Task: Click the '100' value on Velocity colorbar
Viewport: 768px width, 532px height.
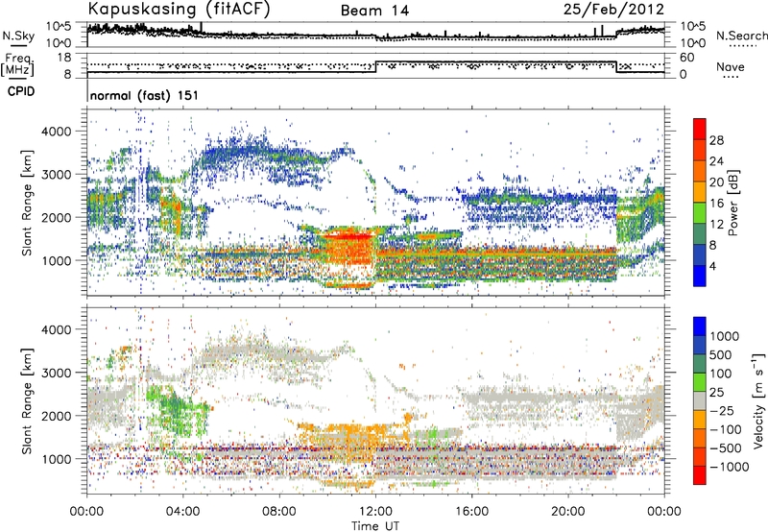Action: click(x=721, y=374)
